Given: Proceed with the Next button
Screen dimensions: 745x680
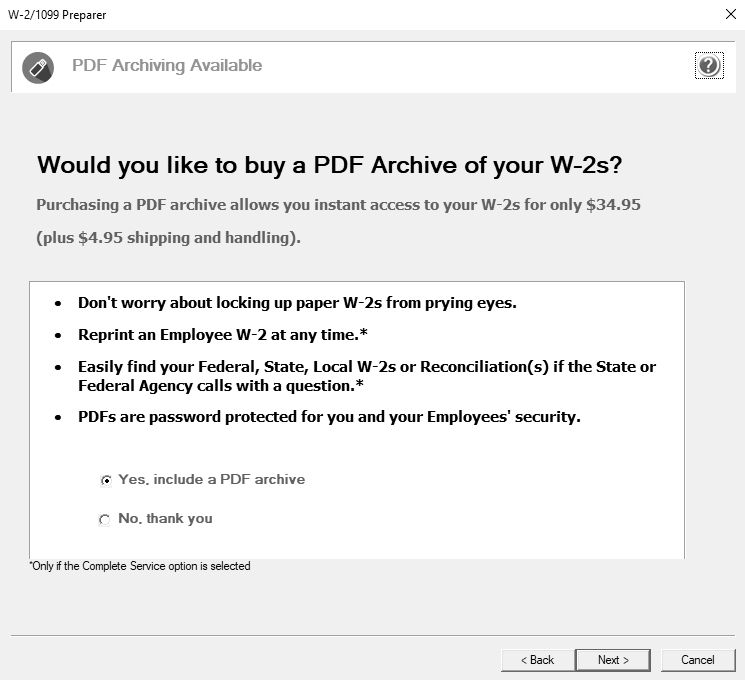Looking at the screenshot, I should pos(613,660).
